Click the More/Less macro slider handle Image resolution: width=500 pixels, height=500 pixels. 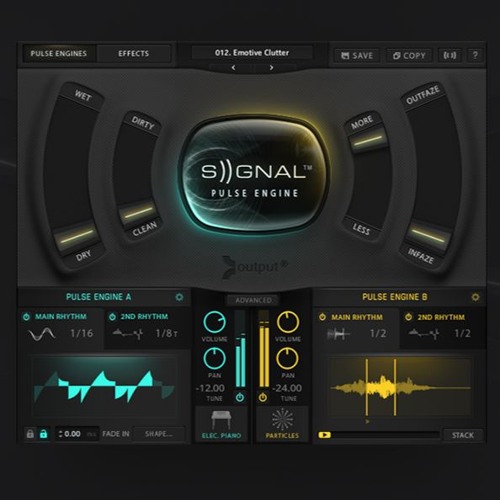point(368,140)
